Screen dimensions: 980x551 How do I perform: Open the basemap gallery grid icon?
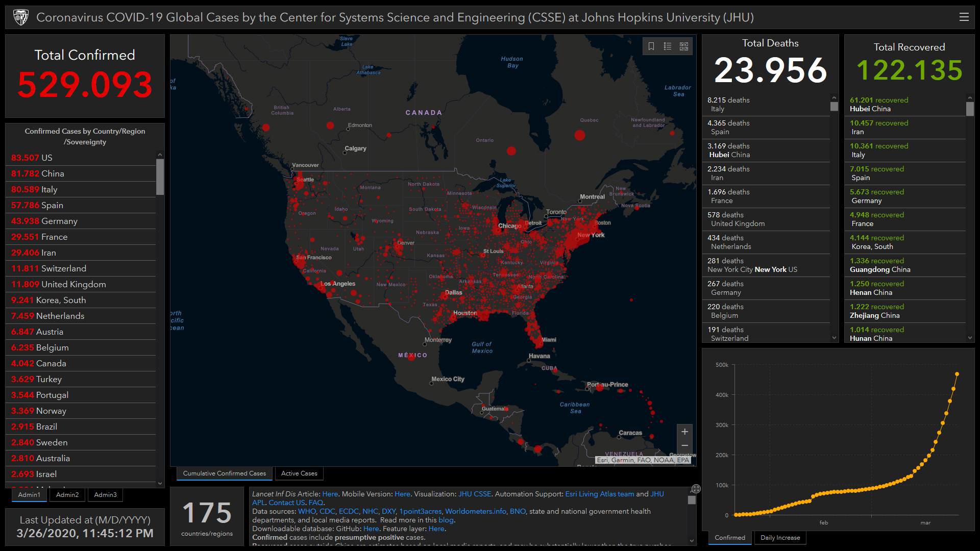[684, 46]
